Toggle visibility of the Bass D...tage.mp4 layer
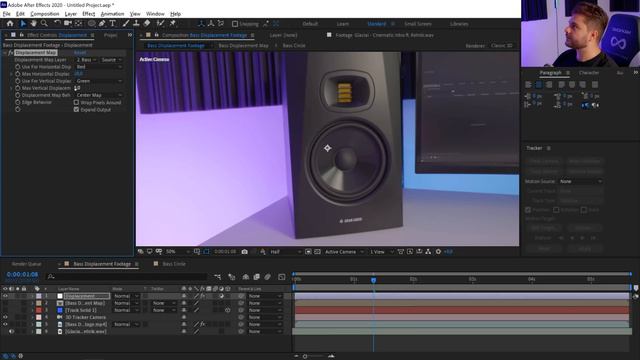Viewport: 640px width, 360px height. pyautogui.click(x=5, y=324)
